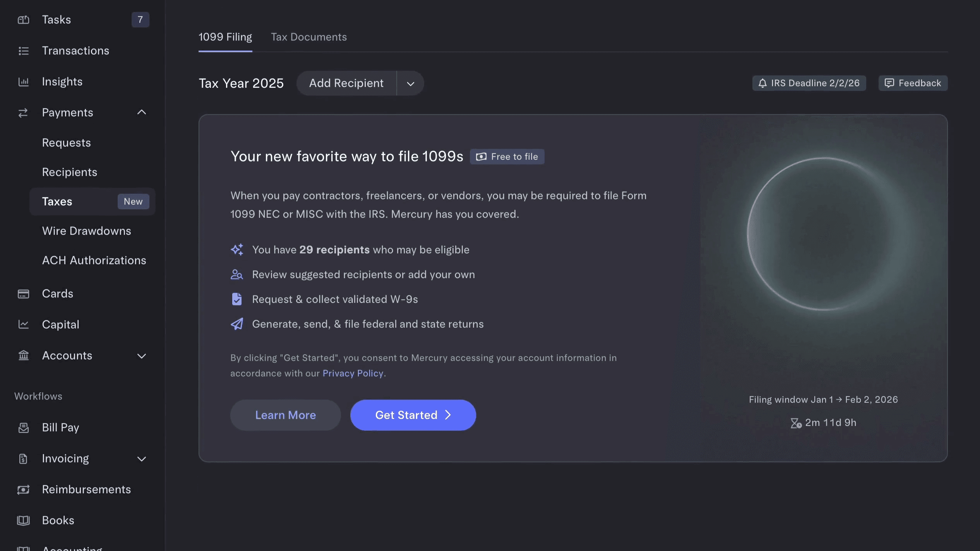Switch to the Tax Documents tab
Screen dimensions: 980x551
308,37
